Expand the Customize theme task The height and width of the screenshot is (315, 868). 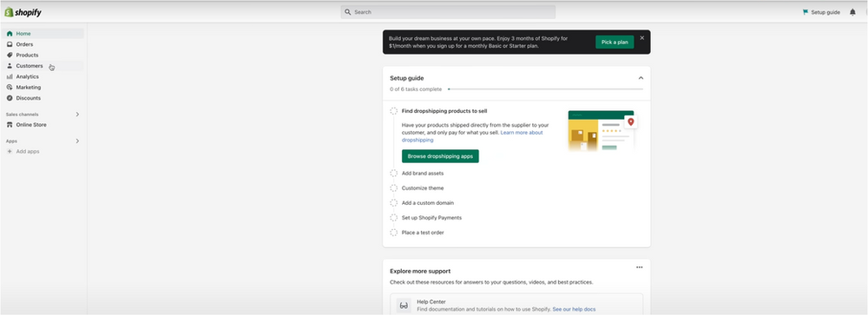coord(423,188)
